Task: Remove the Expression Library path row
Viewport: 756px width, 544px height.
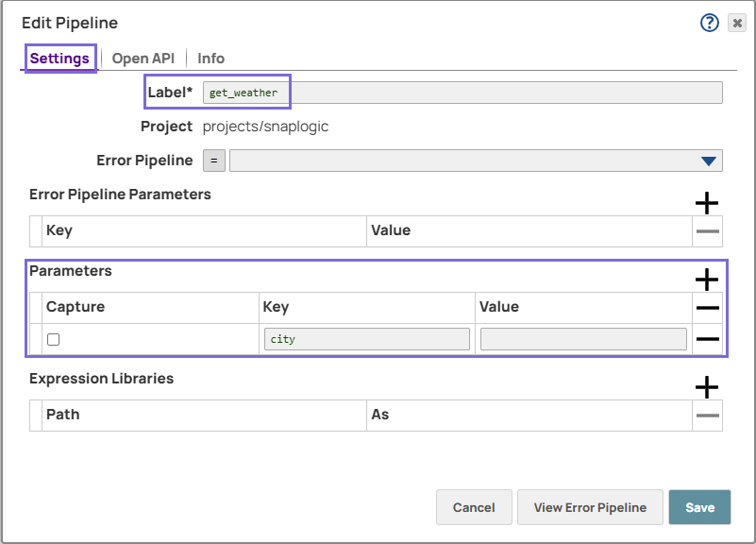Action: click(x=706, y=414)
